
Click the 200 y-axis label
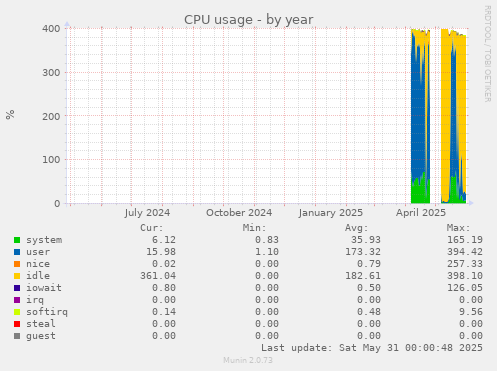point(51,116)
